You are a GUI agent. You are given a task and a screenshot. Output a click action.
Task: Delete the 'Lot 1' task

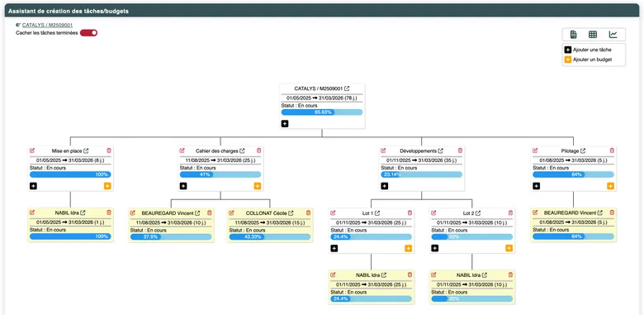point(410,212)
